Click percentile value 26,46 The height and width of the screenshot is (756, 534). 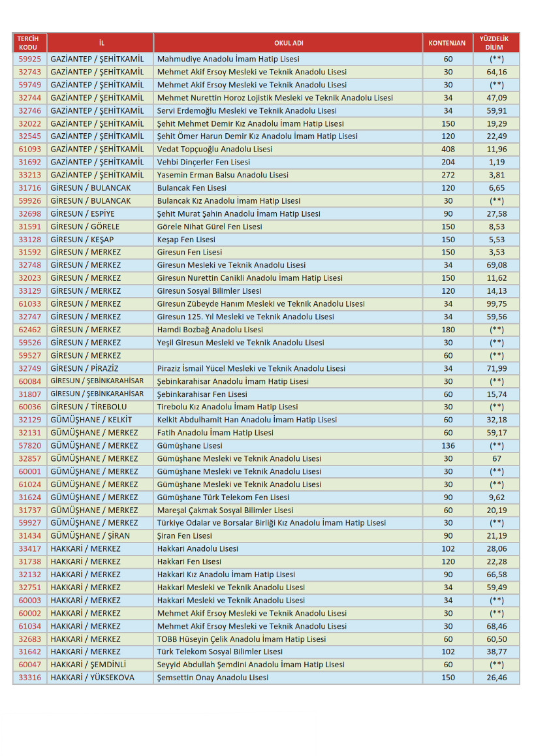point(496,678)
